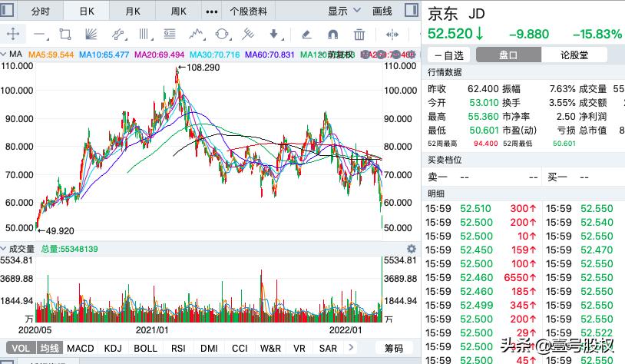Select the rectangle drawing tool
This screenshot has width=625, height=364.
tap(64, 35)
